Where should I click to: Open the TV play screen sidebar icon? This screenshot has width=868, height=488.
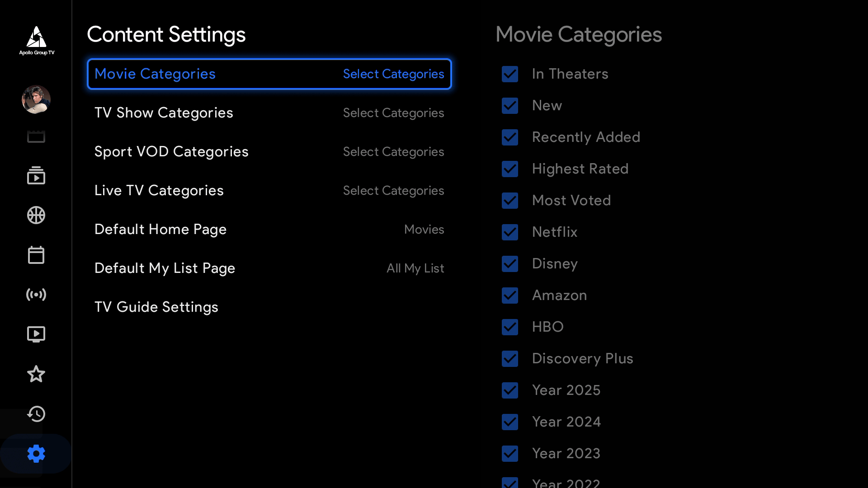36,334
